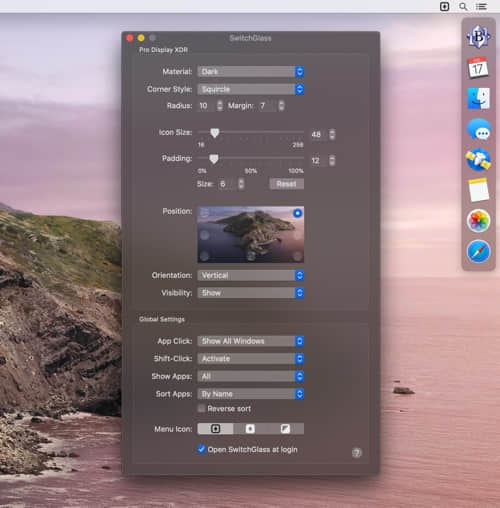Screen dimensions: 500x508
Task: Click the SwitchGlass menu bar icon
Action: 444,6
